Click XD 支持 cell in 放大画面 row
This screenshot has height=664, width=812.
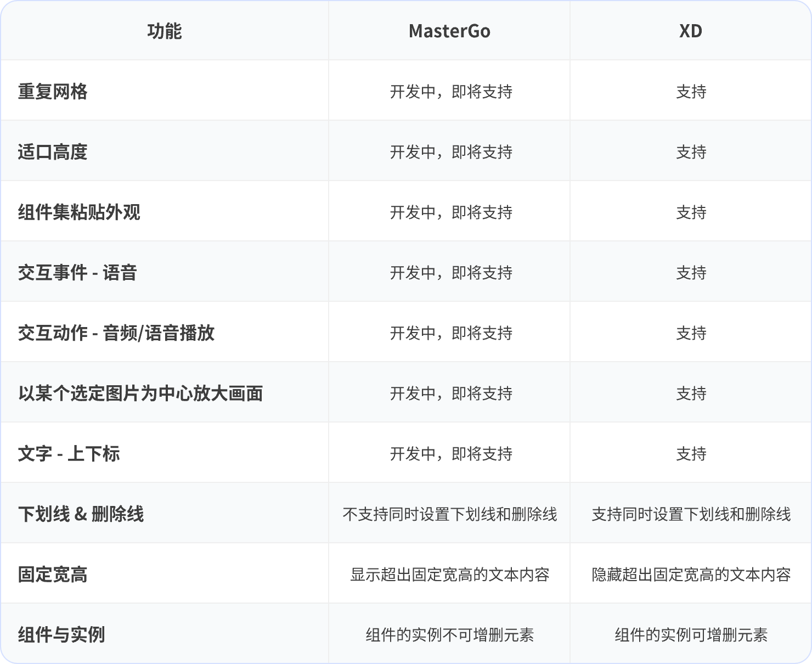coord(691,393)
